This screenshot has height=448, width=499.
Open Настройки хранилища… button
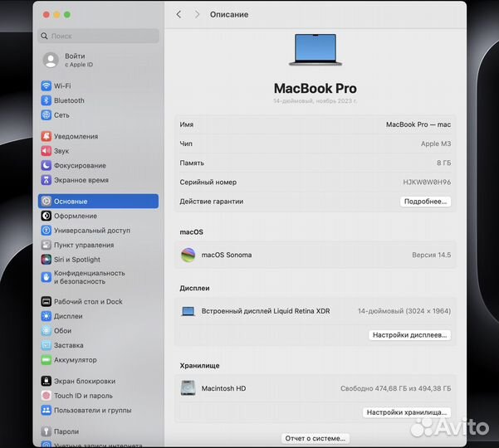pos(407,412)
